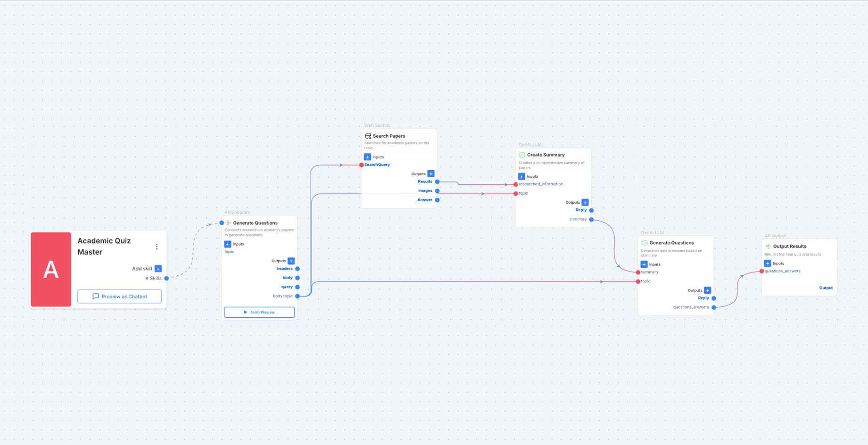Click the Skills output port dot
Screen dimensions: 868x445
point(166,278)
